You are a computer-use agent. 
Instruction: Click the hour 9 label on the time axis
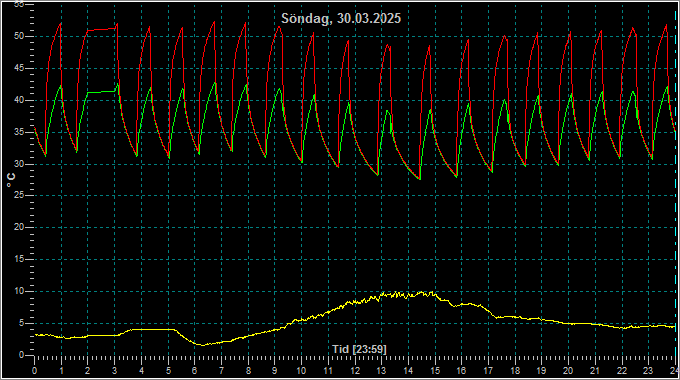pyautogui.click(x=275, y=371)
